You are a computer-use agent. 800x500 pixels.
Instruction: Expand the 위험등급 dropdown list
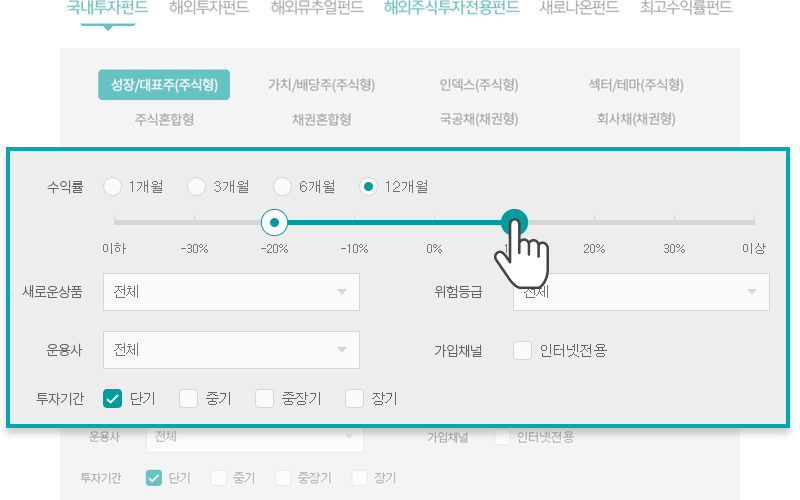pyautogui.click(x=641, y=292)
